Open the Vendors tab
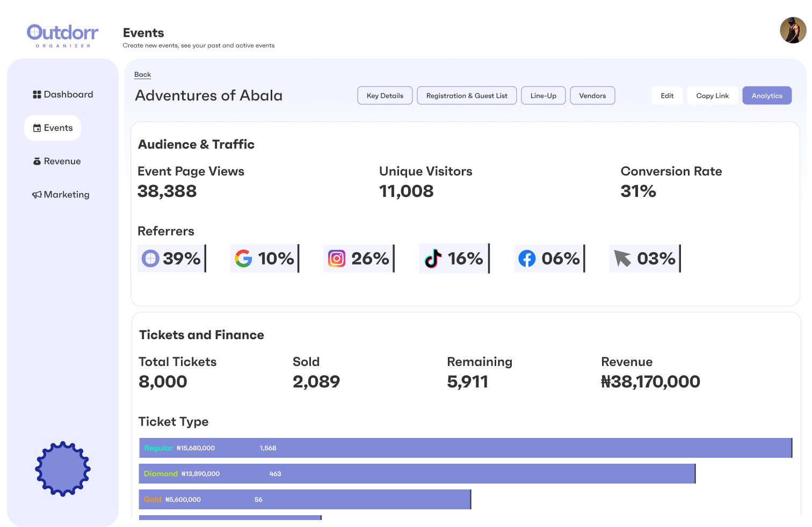Image resolution: width=812 pixels, height=527 pixels. pos(592,96)
